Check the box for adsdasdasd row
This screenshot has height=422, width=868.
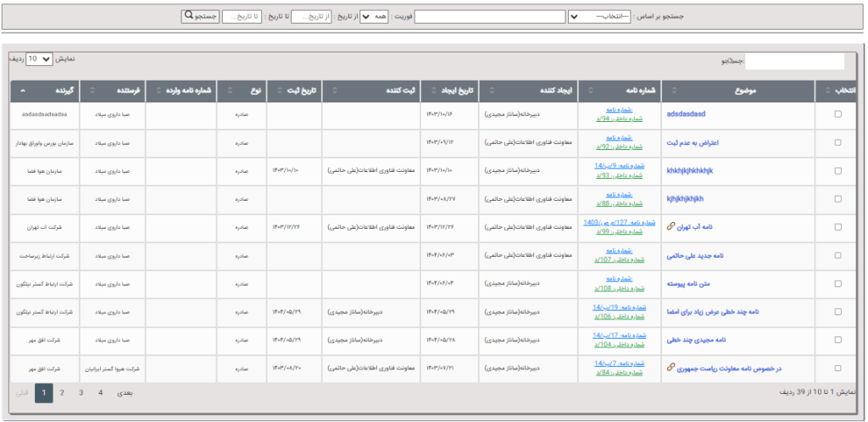(837, 114)
